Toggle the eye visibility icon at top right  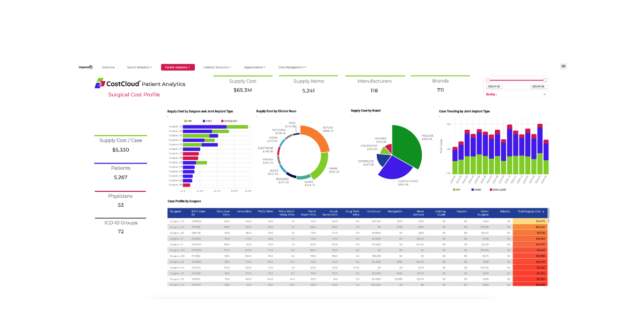point(563,66)
